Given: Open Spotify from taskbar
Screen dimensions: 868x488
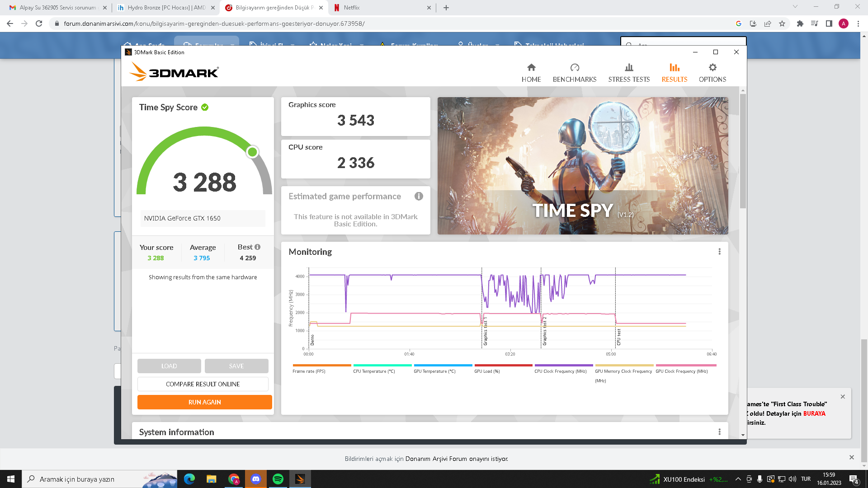Looking at the screenshot, I should [278, 479].
